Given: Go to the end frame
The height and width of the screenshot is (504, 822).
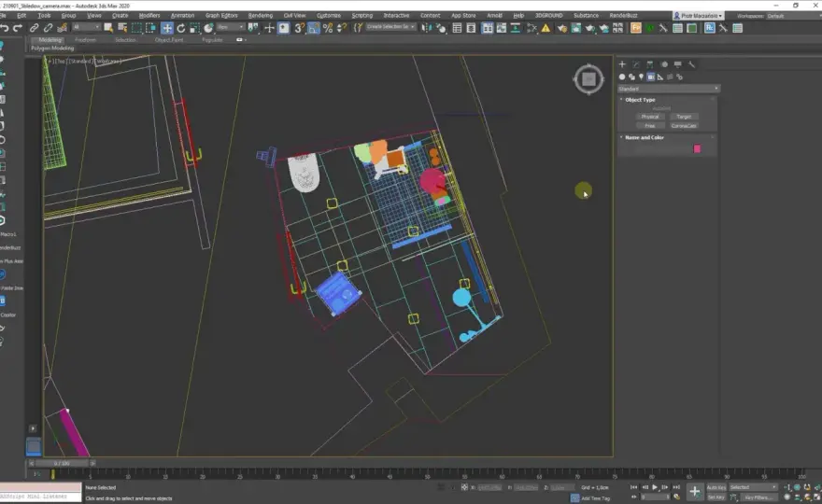Looking at the screenshot, I should (x=676, y=487).
